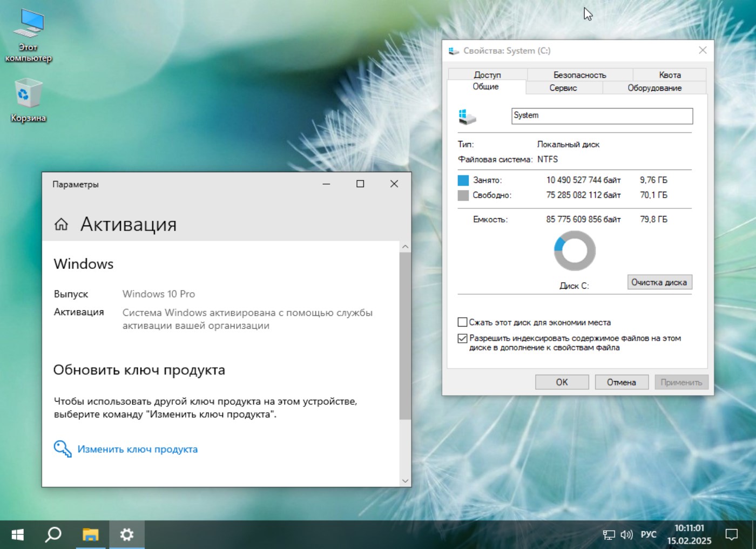Switch to the Доступ tab
This screenshot has width=756, height=549.
[x=488, y=74]
